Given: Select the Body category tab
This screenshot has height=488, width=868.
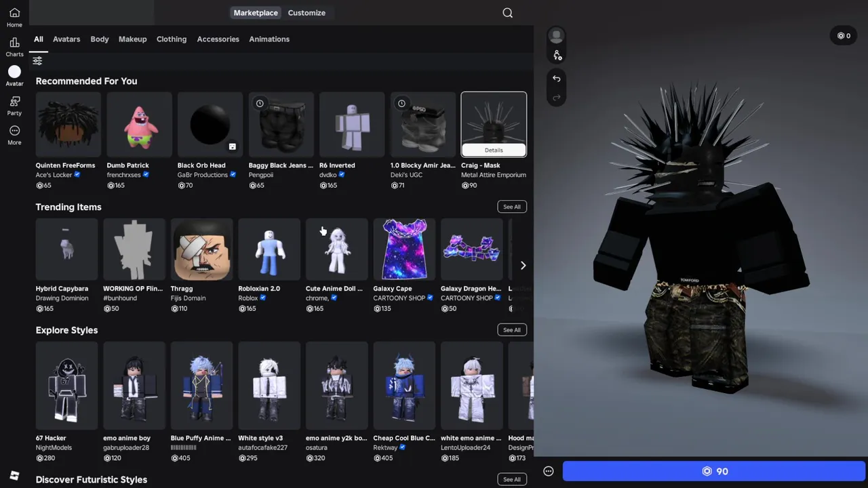Looking at the screenshot, I should 100,39.
